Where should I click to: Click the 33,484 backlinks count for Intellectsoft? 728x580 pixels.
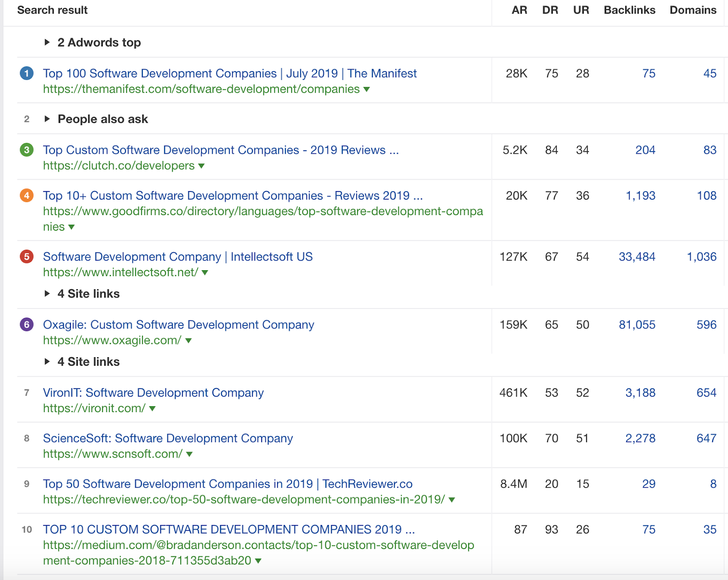click(637, 257)
